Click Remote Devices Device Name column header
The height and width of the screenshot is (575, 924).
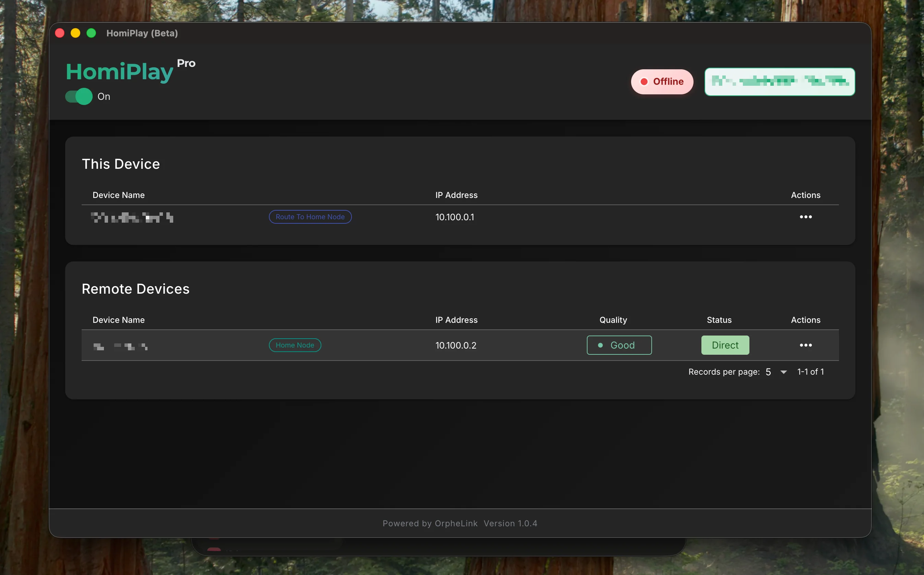click(x=119, y=320)
